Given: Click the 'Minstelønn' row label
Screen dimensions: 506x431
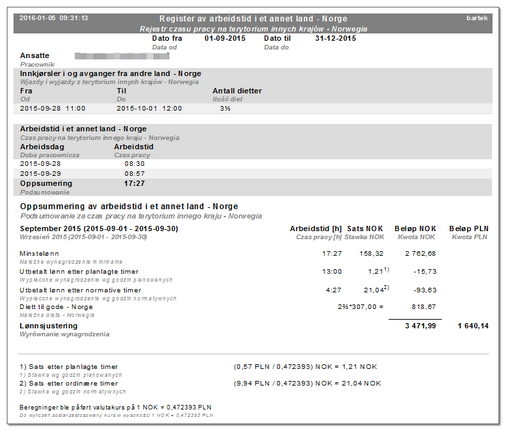Looking at the screenshot, I should pos(39,254).
